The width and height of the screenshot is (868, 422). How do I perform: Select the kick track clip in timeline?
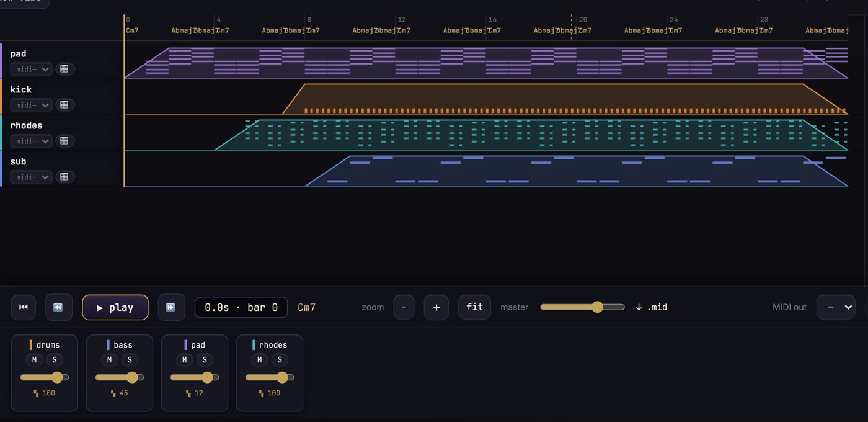click(x=564, y=99)
